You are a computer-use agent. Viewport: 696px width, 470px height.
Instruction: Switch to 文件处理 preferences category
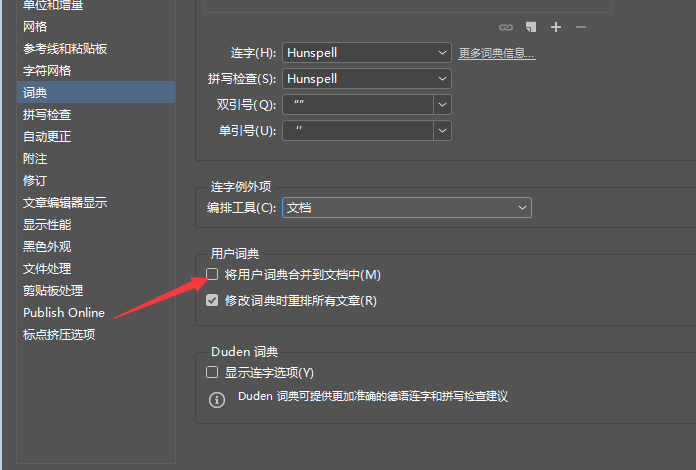pyautogui.click(x=47, y=269)
